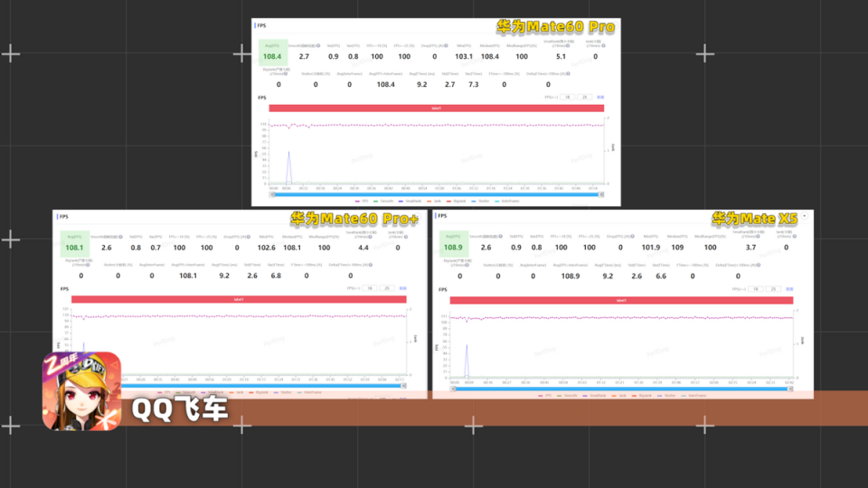The width and height of the screenshot is (868, 488).
Task: Click SmallJank info icon in Mate60 Pro panel
Action: (568, 46)
